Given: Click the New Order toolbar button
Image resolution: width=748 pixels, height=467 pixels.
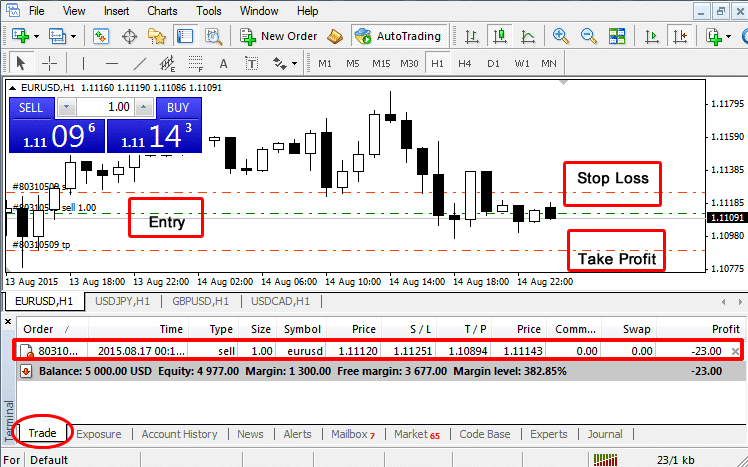Looking at the screenshot, I should [278, 36].
